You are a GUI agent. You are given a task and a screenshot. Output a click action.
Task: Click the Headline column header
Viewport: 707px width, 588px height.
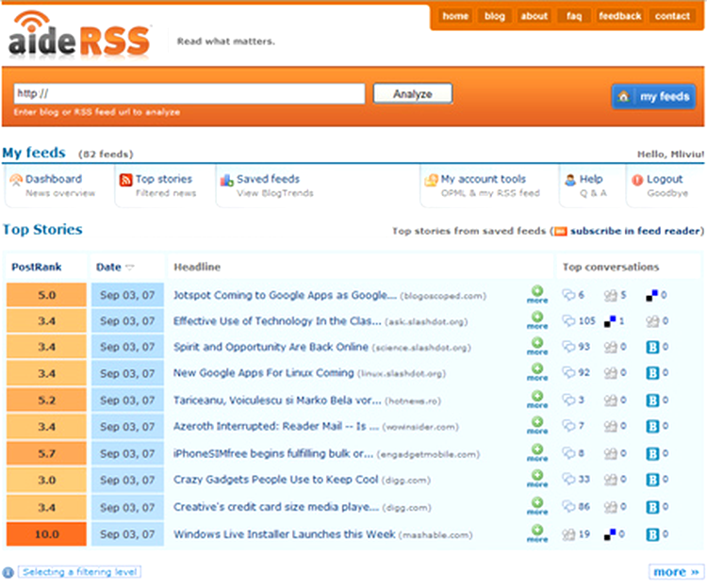click(197, 268)
